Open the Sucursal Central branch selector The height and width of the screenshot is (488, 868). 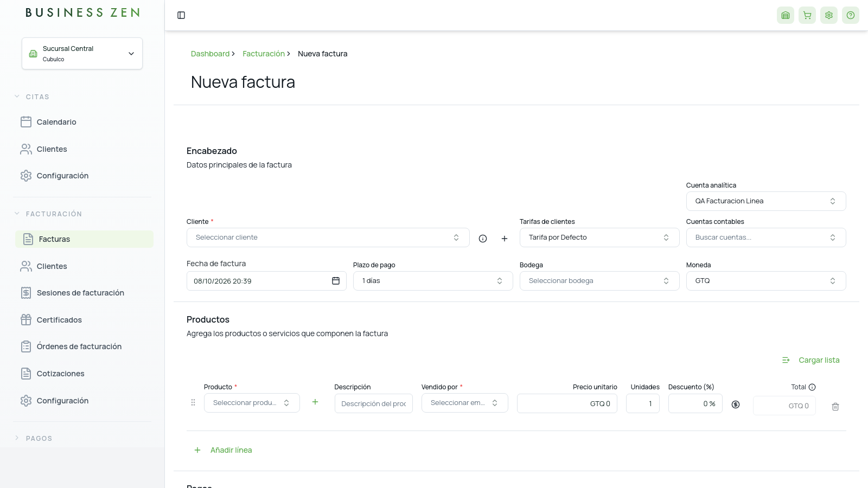pyautogui.click(x=82, y=54)
